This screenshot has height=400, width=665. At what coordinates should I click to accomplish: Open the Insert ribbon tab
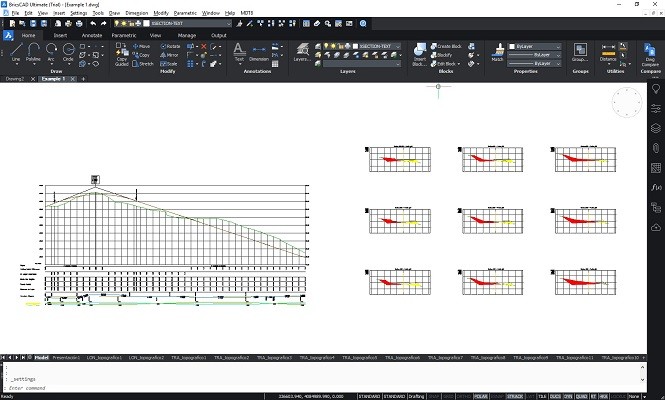(60, 36)
